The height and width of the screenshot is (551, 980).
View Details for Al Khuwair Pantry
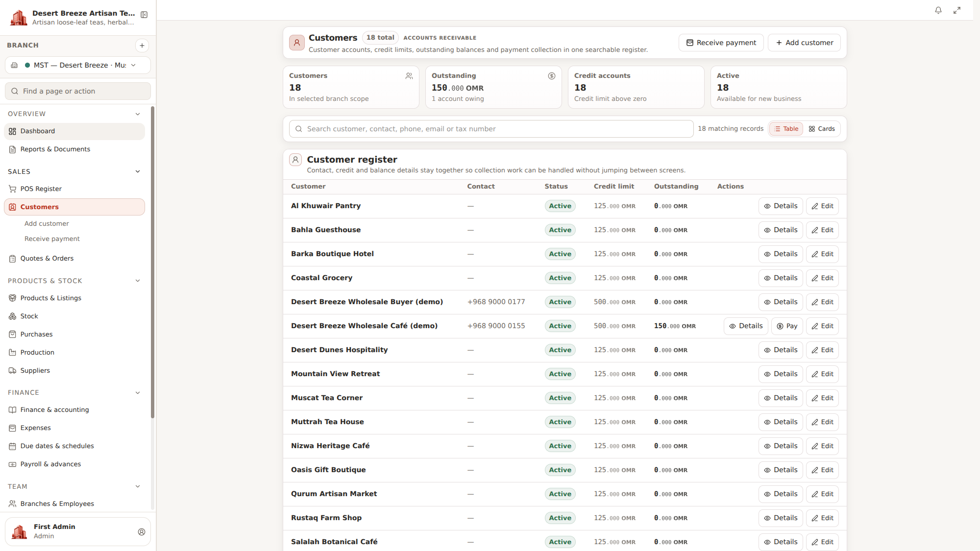(x=781, y=206)
